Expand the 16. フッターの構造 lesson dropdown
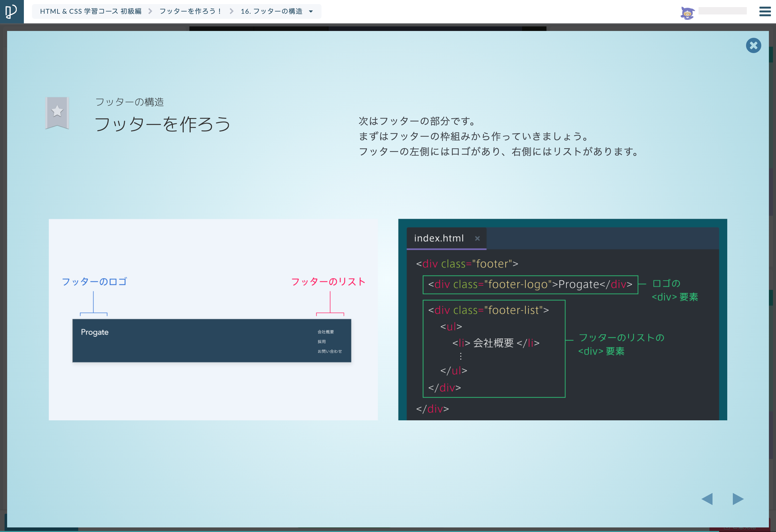This screenshot has height=532, width=776. tap(277, 11)
